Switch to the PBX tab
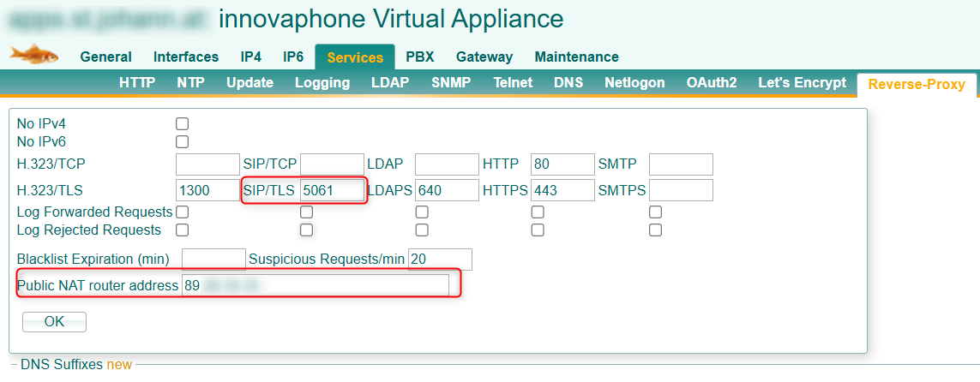This screenshot has width=980, height=382. tap(419, 57)
